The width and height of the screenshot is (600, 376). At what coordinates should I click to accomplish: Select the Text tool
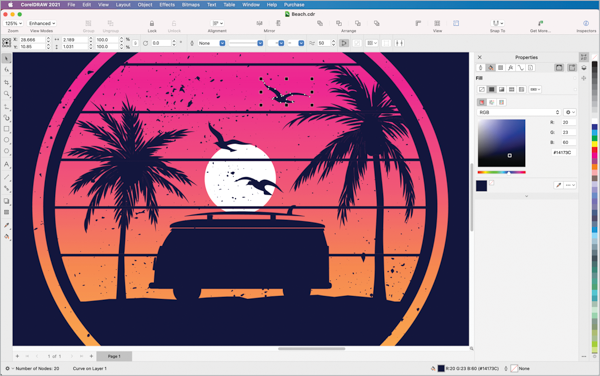6,164
